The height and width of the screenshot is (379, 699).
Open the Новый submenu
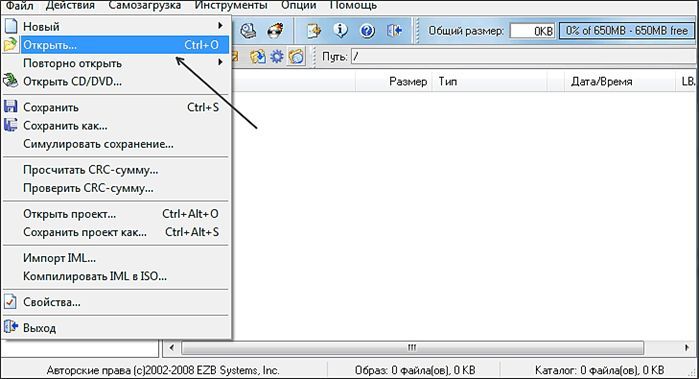coord(116,26)
